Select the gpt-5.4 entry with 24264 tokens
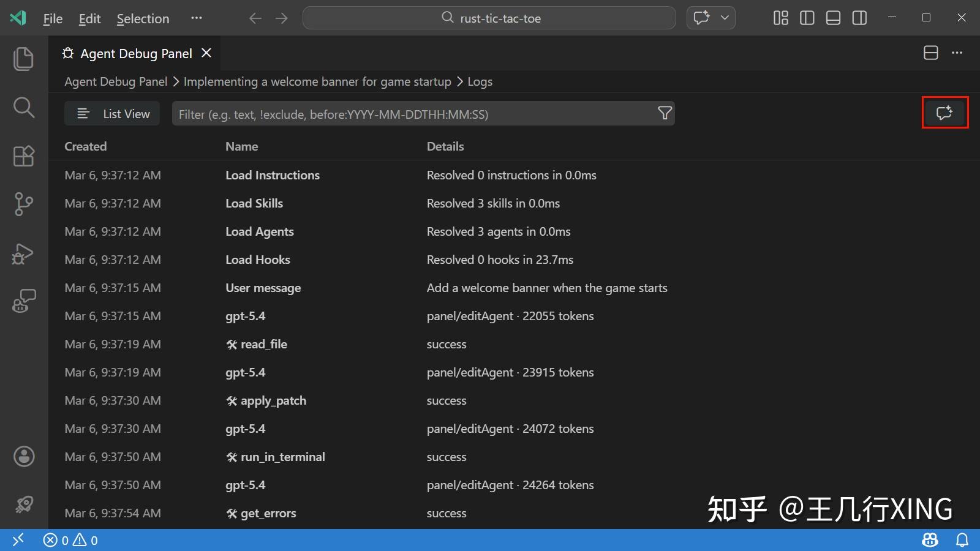 514,485
